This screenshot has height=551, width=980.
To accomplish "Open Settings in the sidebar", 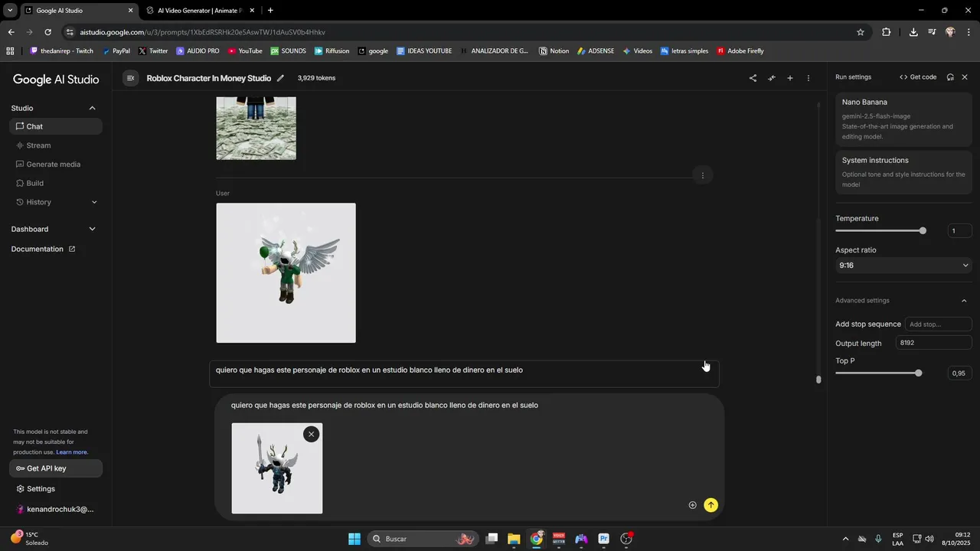I will [x=56, y=489].
